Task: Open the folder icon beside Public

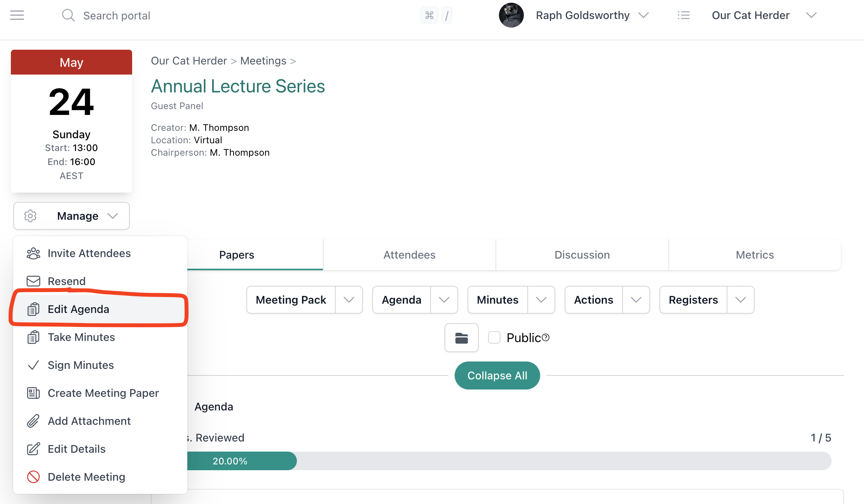Action: point(461,338)
